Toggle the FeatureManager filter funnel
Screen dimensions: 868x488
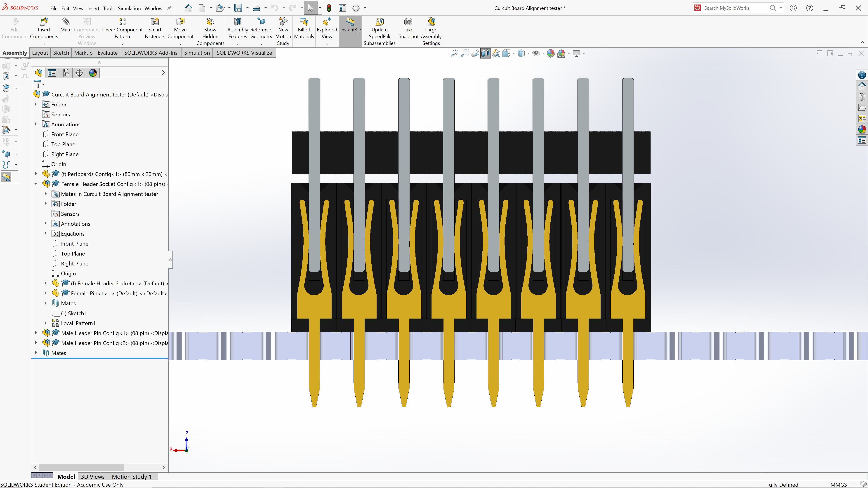[38, 84]
